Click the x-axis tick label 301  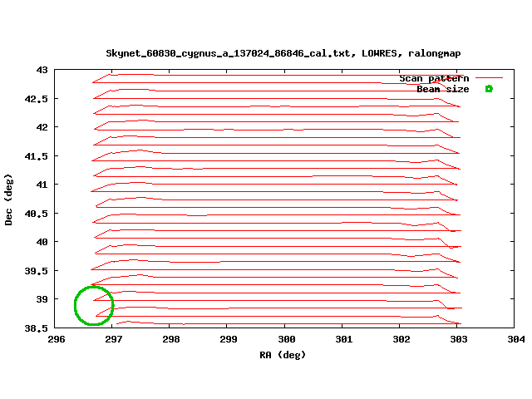pos(344,339)
